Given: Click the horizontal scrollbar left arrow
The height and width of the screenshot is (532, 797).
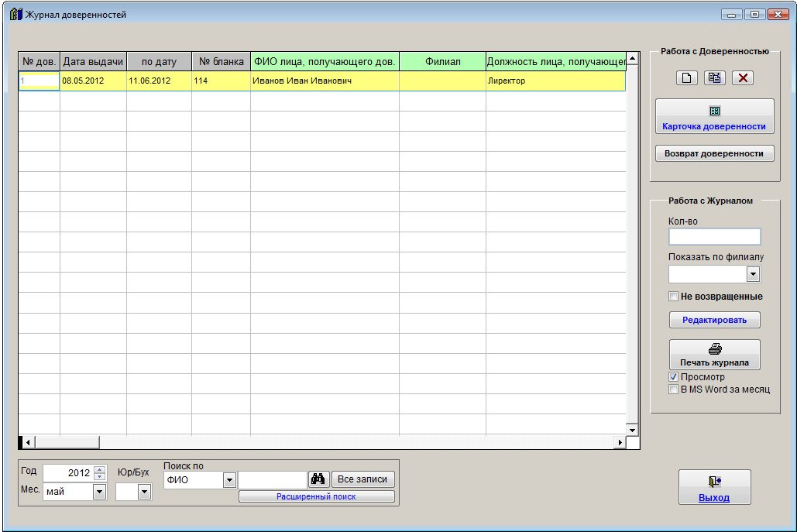Looking at the screenshot, I should pyautogui.click(x=29, y=443).
